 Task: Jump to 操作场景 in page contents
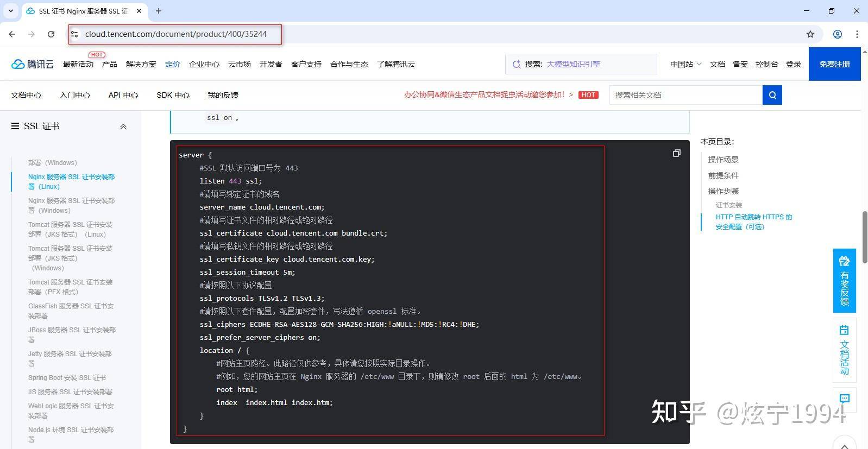point(723,160)
